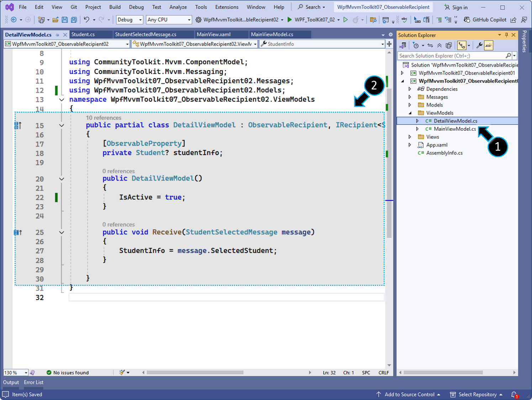
Task: Switch views icon in Solution Explorer toolbar
Action: 403,46
